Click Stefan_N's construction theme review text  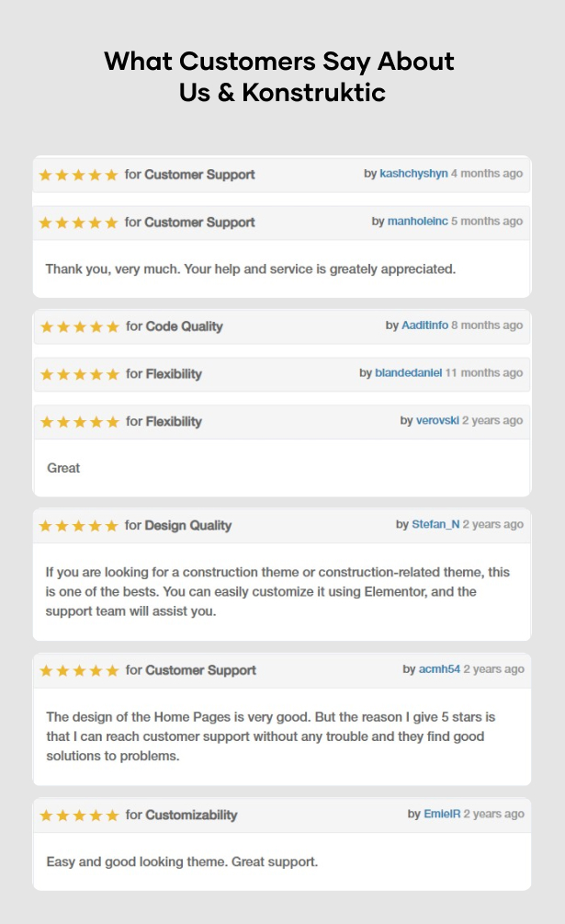[x=277, y=591]
